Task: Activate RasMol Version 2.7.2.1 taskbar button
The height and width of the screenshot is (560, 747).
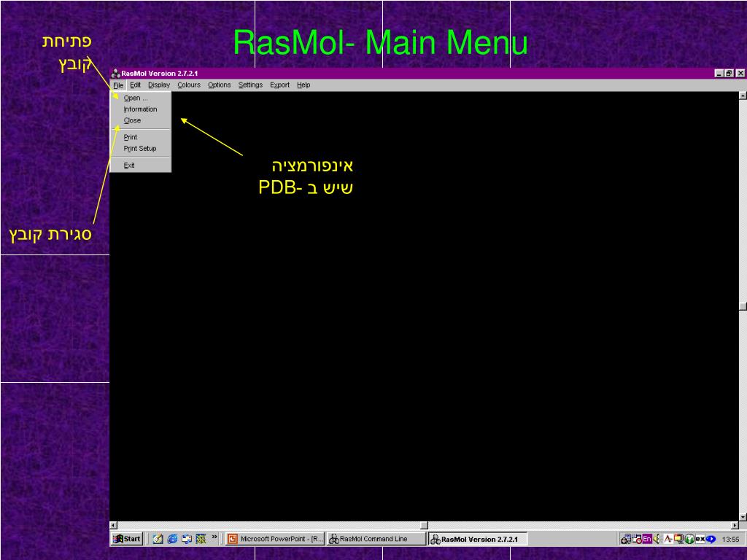Action: 477,539
